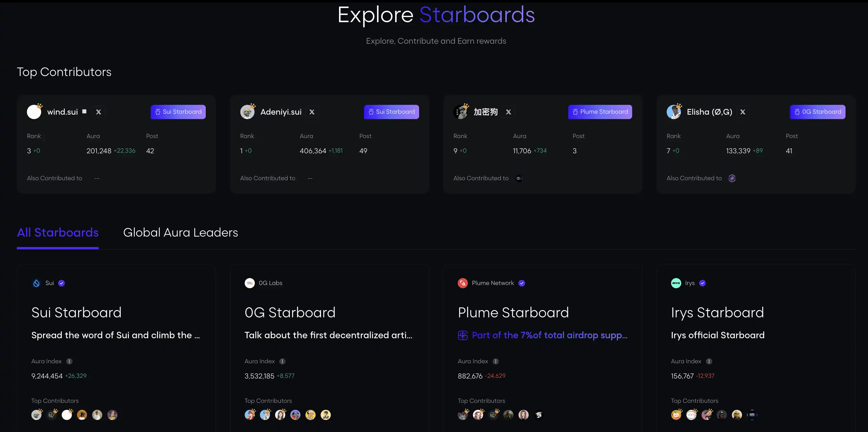Show Aura Index info on Irys Starboard
The image size is (868, 432).
click(x=709, y=361)
